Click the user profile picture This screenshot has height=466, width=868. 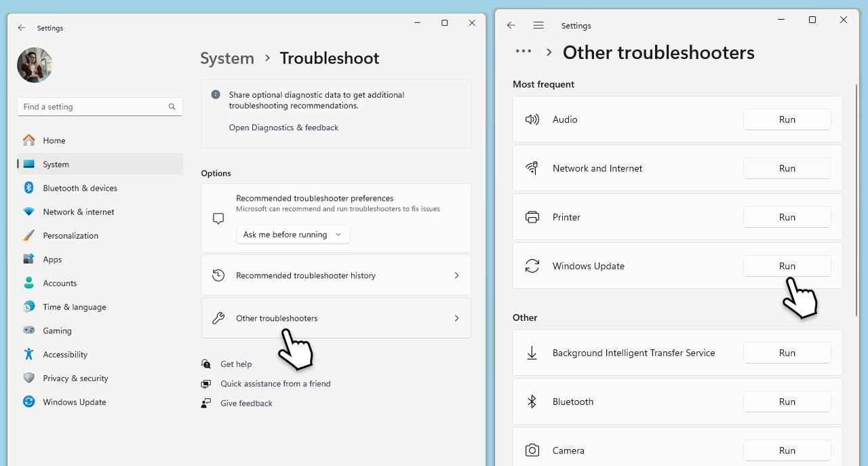coord(35,65)
